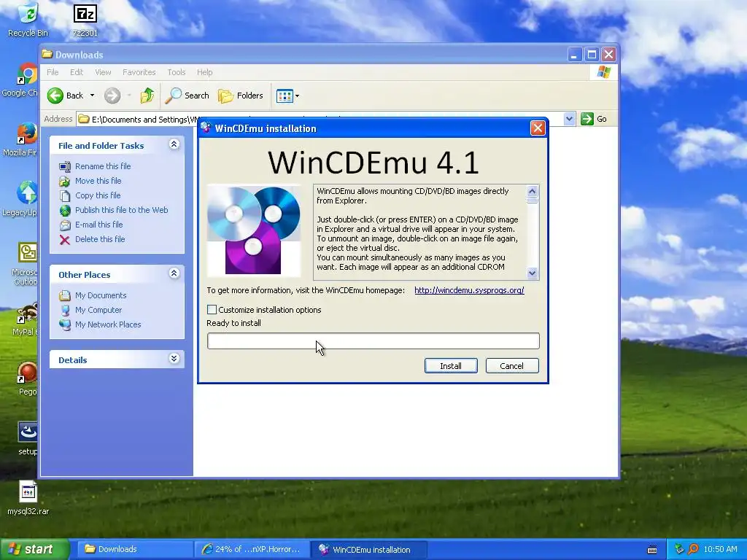Click Cancel in WinCDEmu installer

coord(511,366)
